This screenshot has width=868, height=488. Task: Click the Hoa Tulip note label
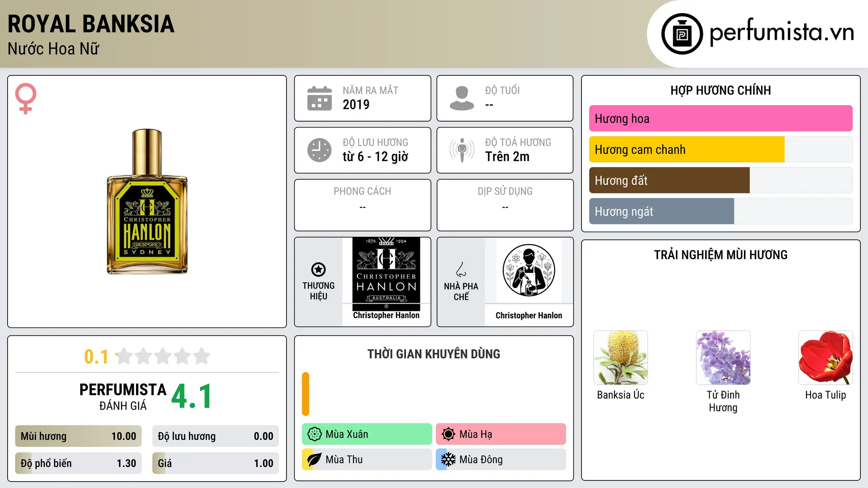click(826, 395)
